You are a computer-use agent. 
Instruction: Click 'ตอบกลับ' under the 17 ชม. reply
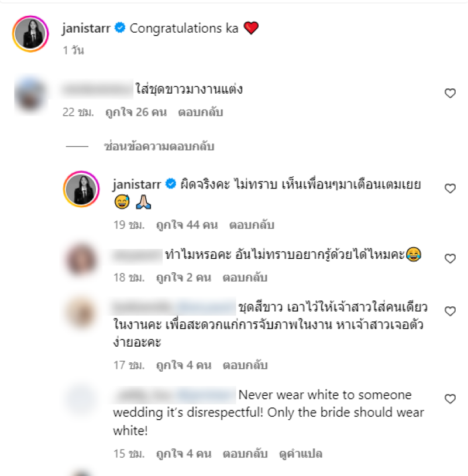pyautogui.click(x=245, y=365)
